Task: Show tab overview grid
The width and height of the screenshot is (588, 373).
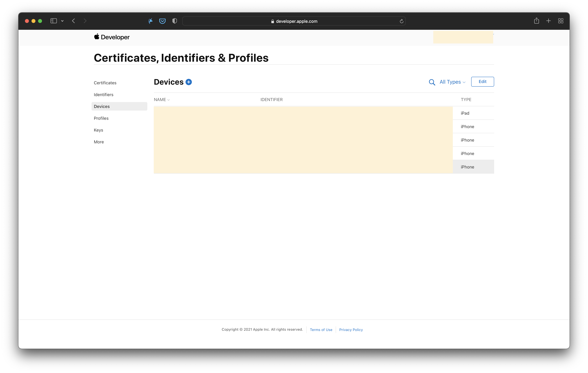Action: [x=561, y=21]
